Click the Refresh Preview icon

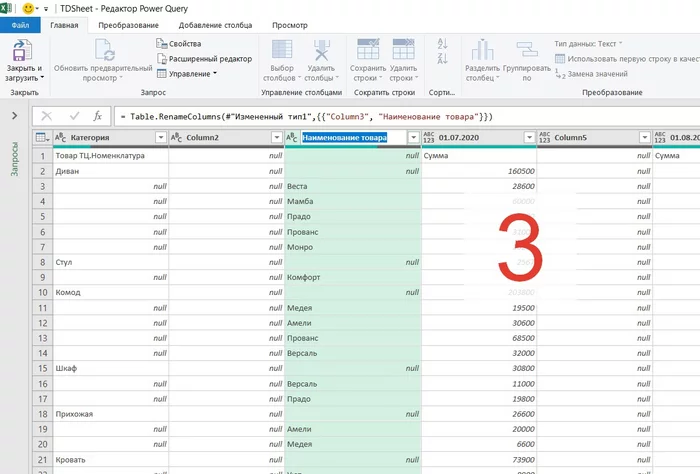point(104,50)
